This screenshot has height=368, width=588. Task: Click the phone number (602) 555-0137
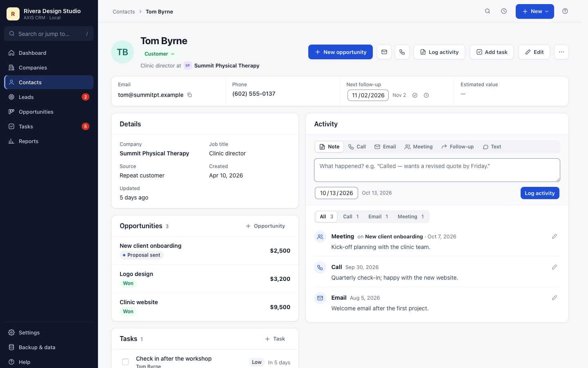(254, 94)
